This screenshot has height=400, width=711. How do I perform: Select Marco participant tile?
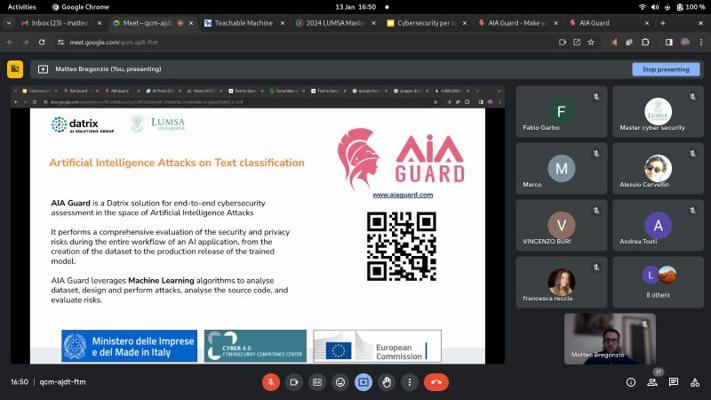561,168
